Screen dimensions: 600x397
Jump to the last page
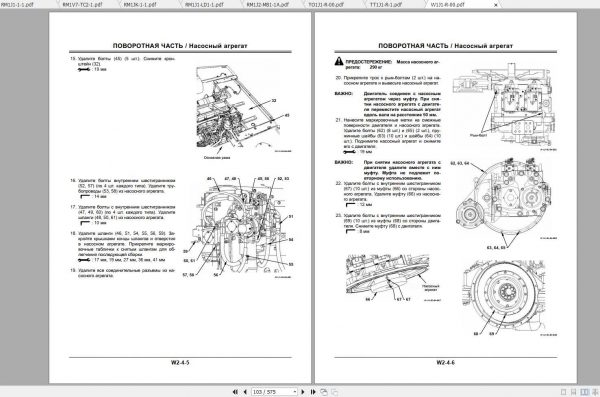tap(313, 392)
